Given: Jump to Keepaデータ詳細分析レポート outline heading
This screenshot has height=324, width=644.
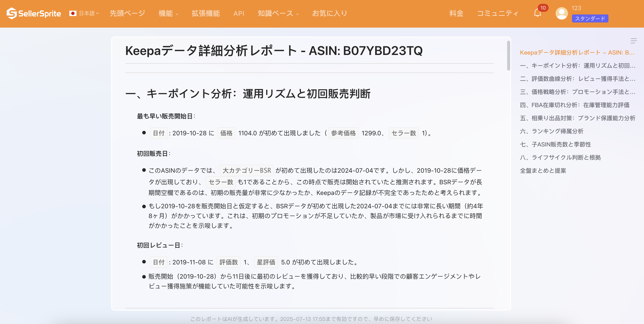Looking at the screenshot, I should tap(577, 53).
